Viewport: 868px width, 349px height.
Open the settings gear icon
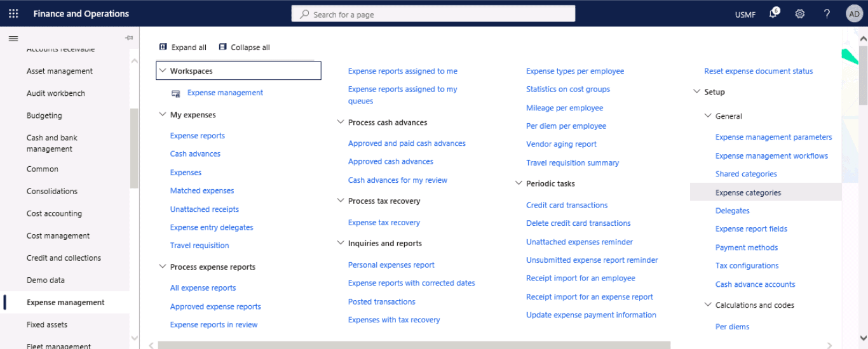(800, 13)
